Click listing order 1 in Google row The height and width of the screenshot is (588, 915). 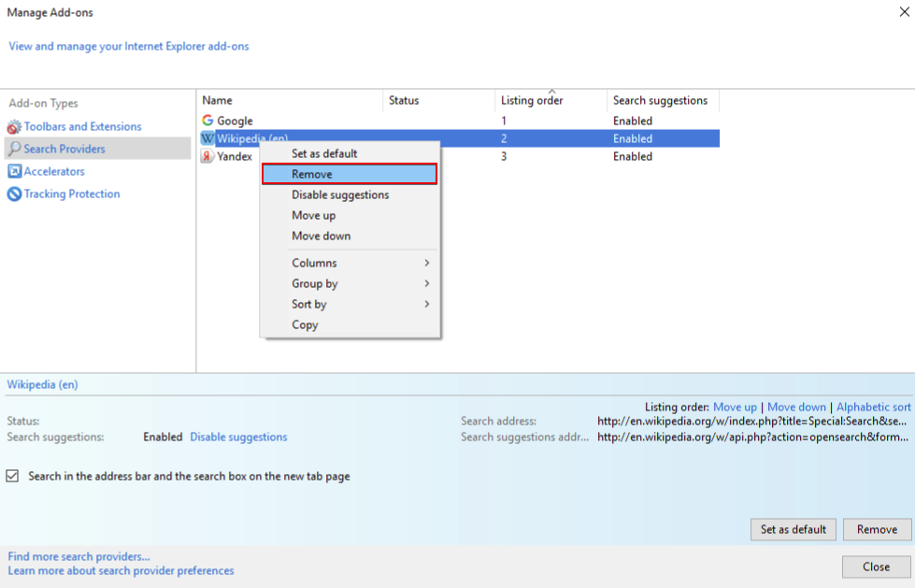click(x=504, y=121)
